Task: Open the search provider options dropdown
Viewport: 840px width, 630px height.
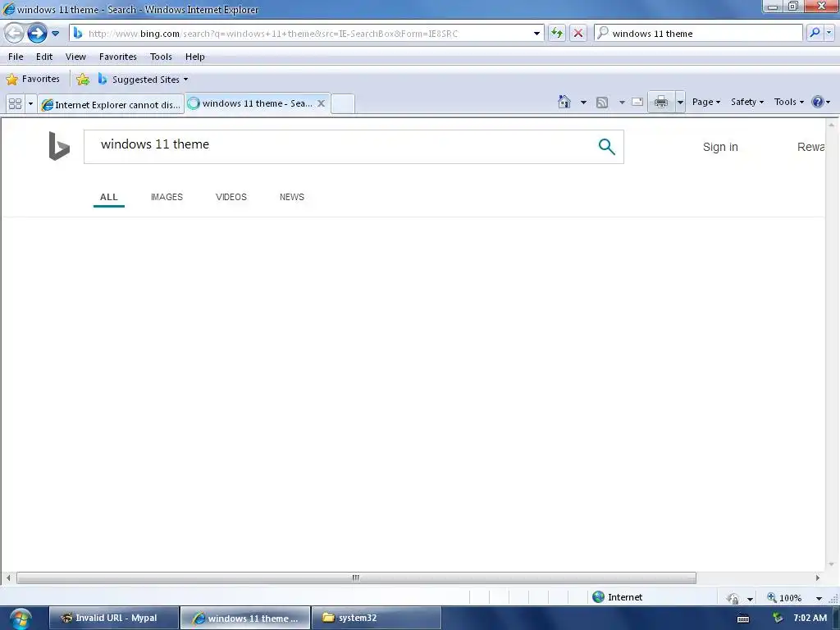Action: click(x=829, y=33)
